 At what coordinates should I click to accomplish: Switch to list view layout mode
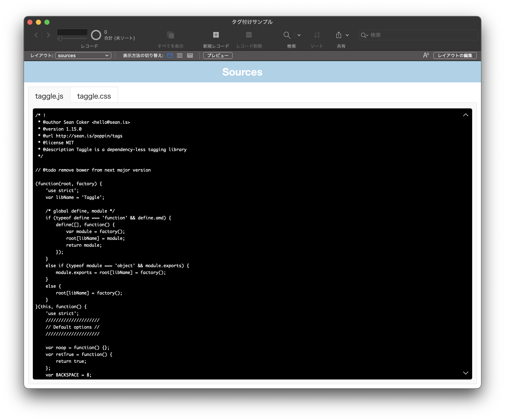(x=180, y=55)
